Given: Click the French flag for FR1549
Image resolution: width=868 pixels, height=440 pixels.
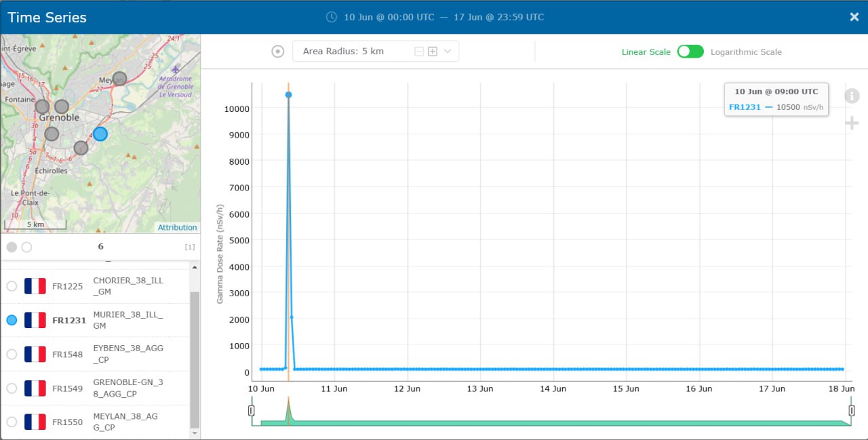Looking at the screenshot, I should coord(35,388).
